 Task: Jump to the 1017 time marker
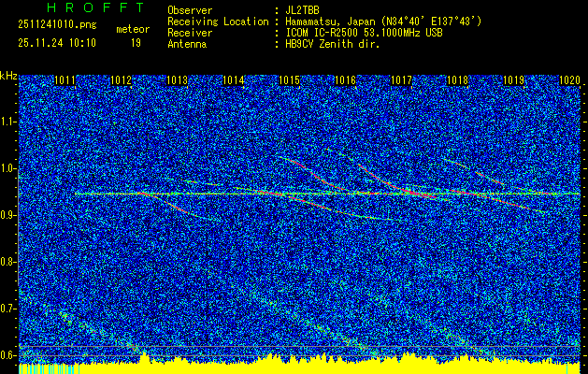401,81
